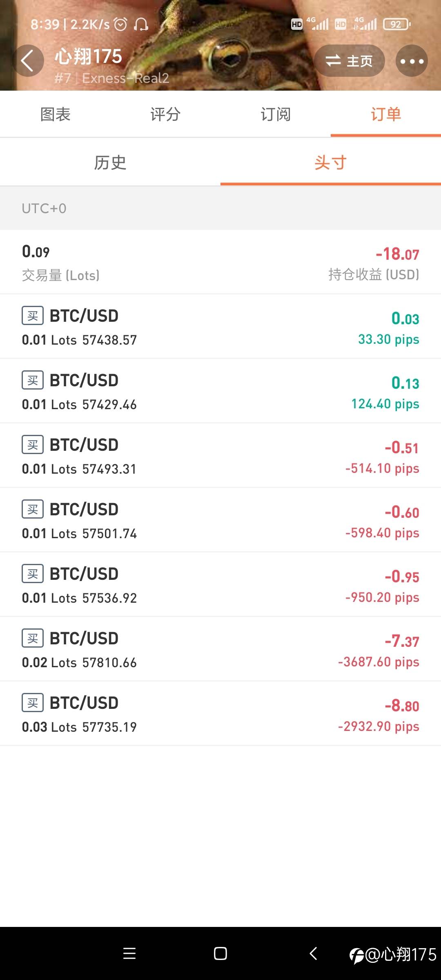Tap the back arrow beside 心翔175
Viewport: 441px width, 980px height.
click(x=28, y=61)
